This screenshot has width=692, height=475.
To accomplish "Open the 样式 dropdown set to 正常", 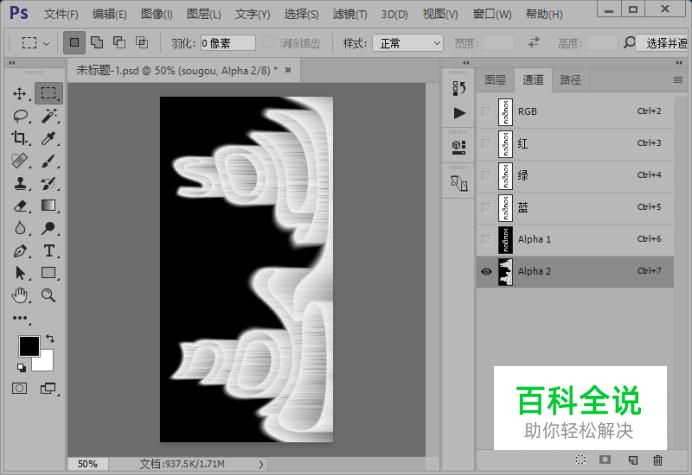I will click(x=408, y=43).
